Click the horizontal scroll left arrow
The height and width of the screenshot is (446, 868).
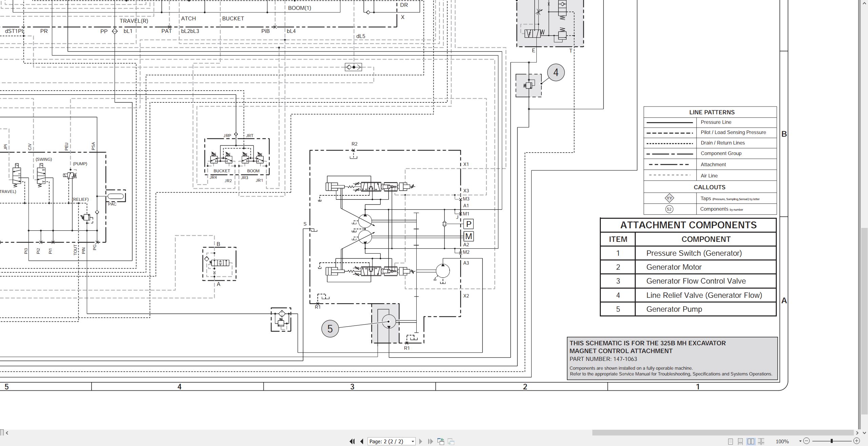click(x=7, y=432)
